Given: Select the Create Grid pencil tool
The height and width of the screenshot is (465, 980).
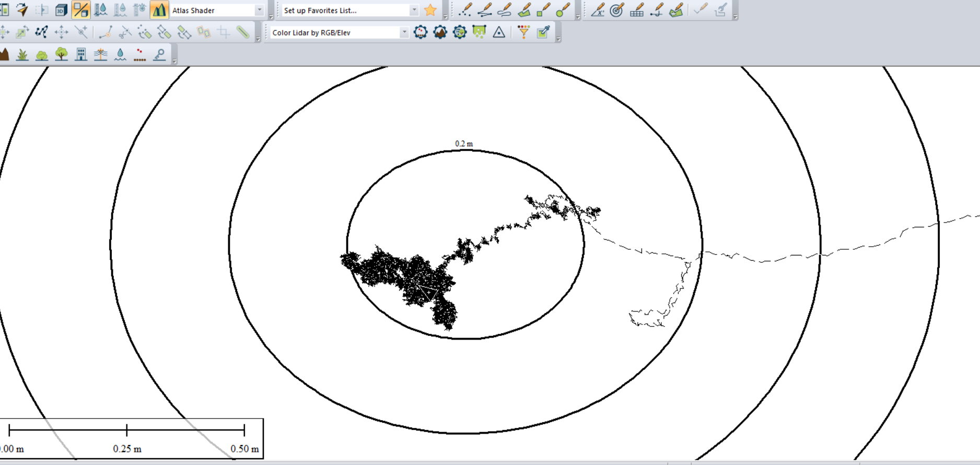Looking at the screenshot, I should (x=636, y=10).
